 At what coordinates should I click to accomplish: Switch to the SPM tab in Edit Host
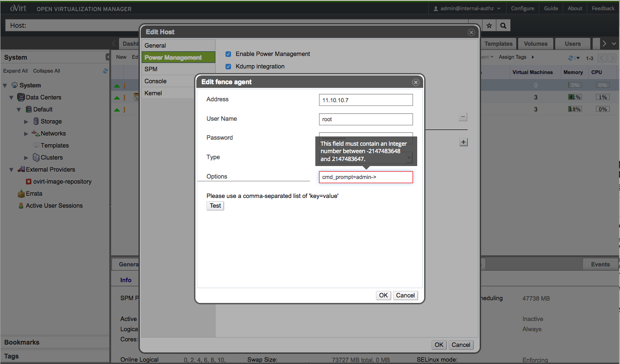coord(151,69)
